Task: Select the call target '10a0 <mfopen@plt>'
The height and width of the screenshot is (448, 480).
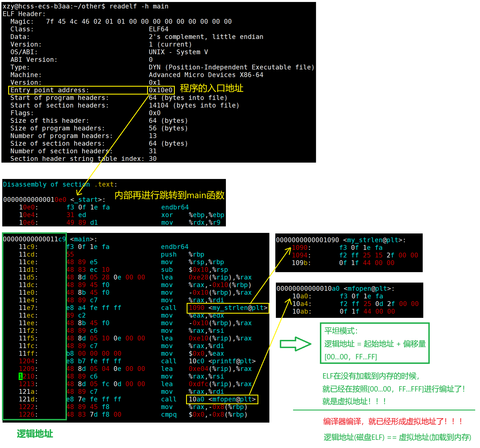Action: click(x=222, y=399)
